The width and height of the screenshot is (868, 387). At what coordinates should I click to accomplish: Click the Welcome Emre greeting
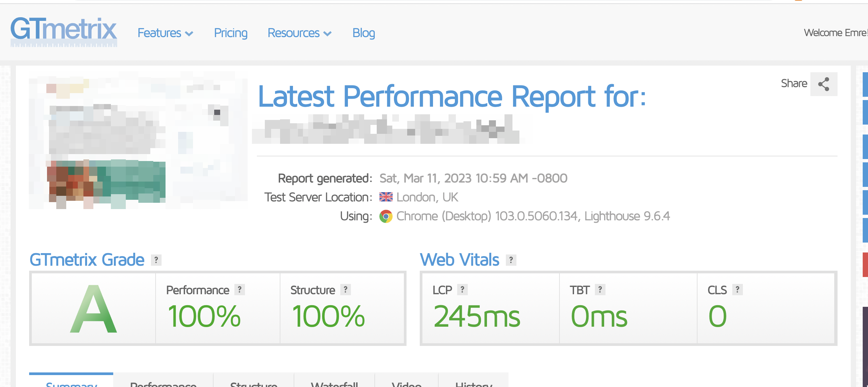click(x=836, y=33)
